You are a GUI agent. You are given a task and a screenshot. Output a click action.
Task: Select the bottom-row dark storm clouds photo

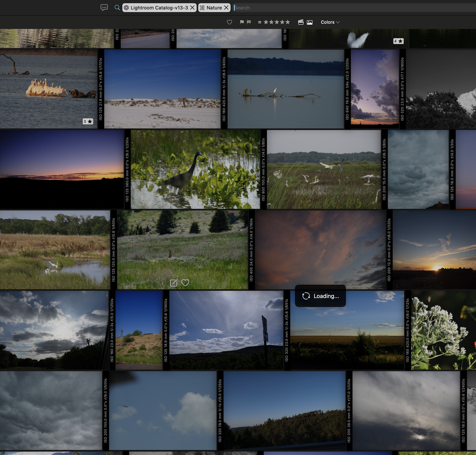(x=51, y=410)
